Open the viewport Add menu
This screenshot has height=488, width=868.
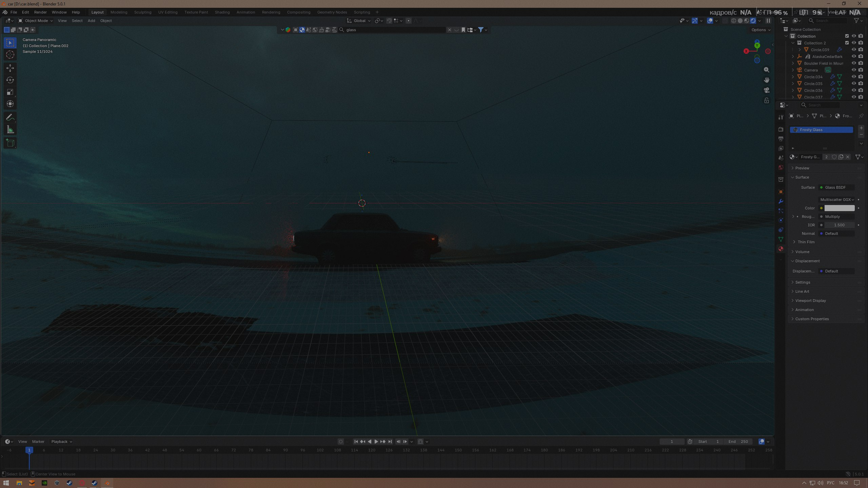pyautogui.click(x=92, y=21)
